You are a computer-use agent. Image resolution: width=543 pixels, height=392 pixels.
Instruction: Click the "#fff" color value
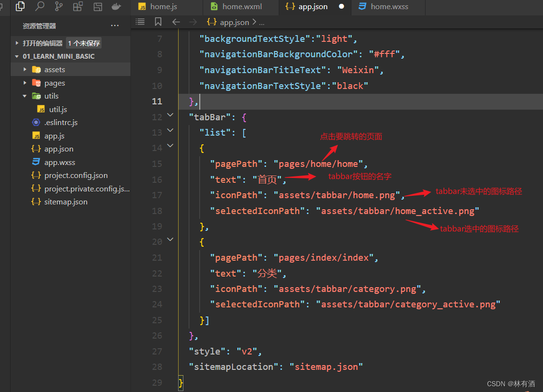coord(385,54)
